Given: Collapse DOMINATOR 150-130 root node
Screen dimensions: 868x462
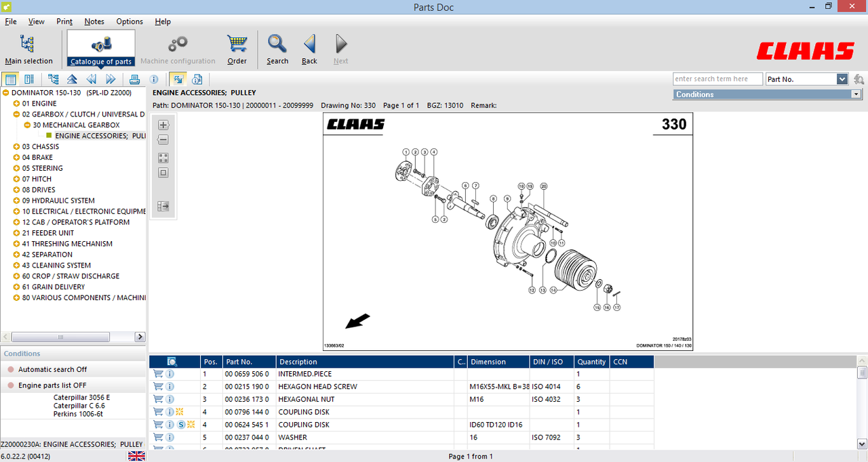Looking at the screenshot, I should click(5, 93).
